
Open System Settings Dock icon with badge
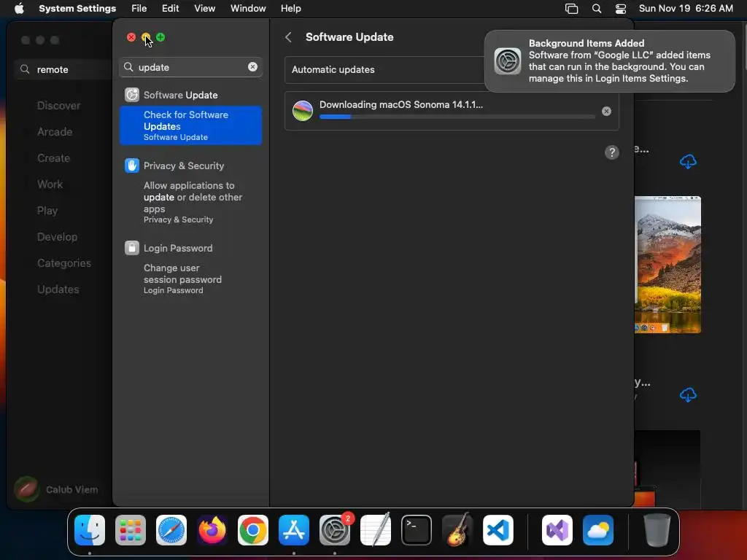(335, 530)
